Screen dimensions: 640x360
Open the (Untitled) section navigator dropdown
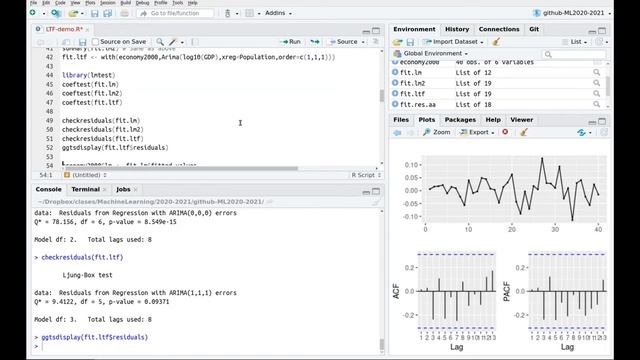coord(85,175)
